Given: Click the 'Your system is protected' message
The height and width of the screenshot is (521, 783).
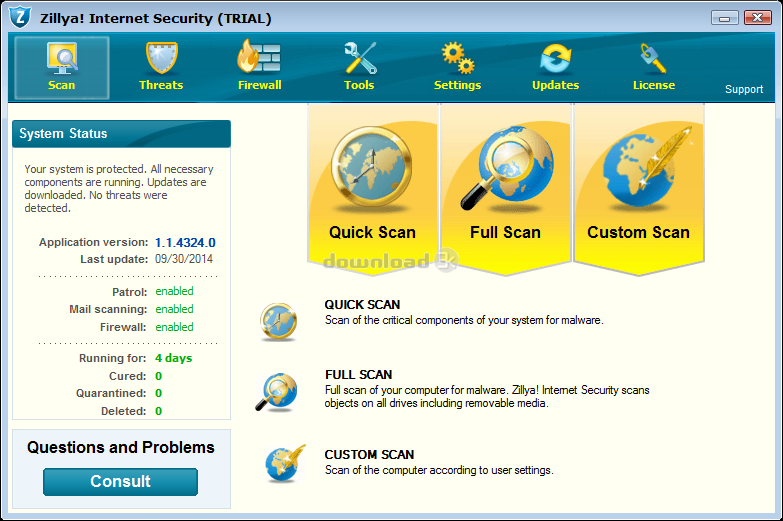Looking at the screenshot, I should [x=119, y=188].
